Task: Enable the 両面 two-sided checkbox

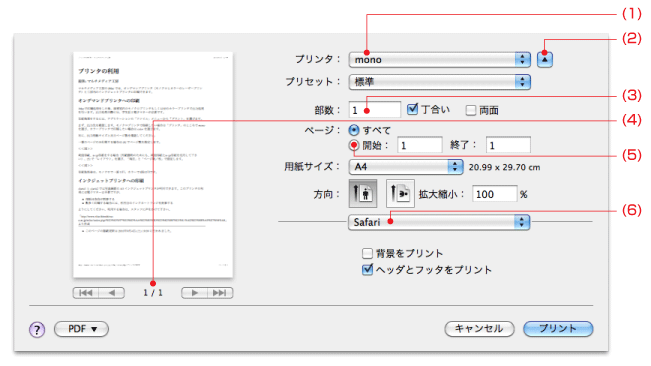Action: pos(470,110)
